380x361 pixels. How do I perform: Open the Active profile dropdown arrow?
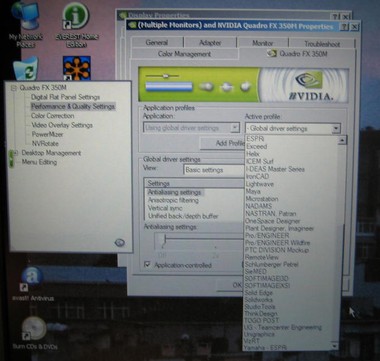tap(336, 128)
